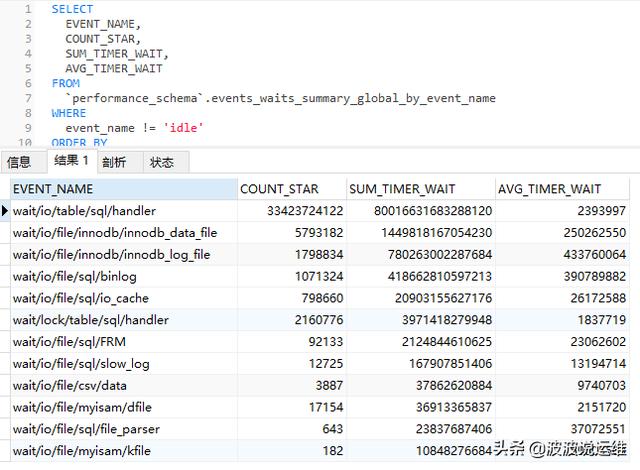The image size is (640, 470).
Task: Select the current row indicator arrow
Action: 4,211
